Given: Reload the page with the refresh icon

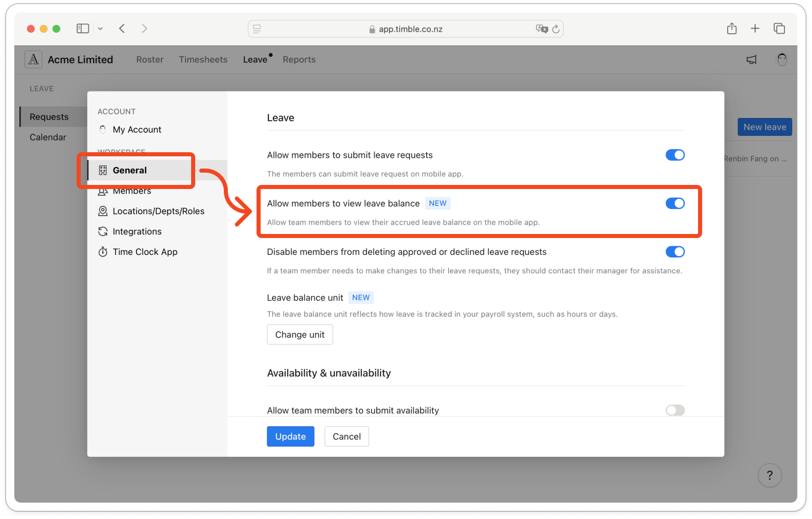Looking at the screenshot, I should click(556, 29).
